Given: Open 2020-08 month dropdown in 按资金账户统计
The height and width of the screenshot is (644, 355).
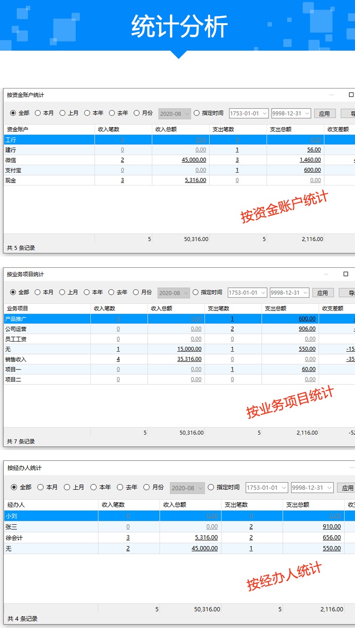Looking at the screenshot, I should [x=174, y=114].
